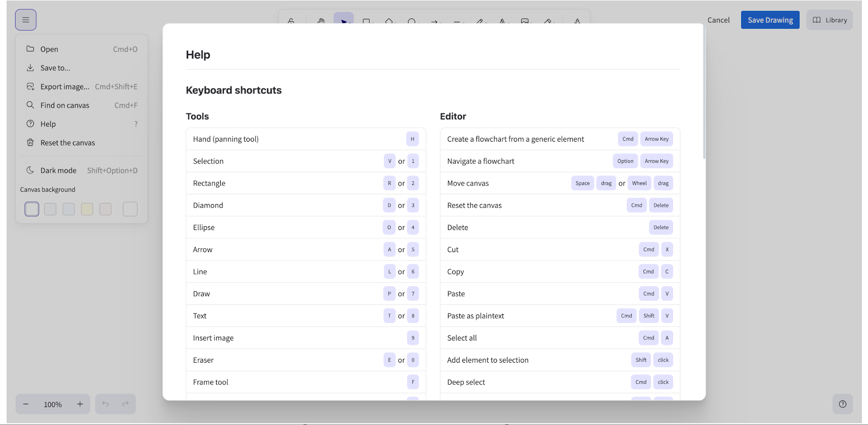Click the 'Frame tool' shortcut row label

[210, 382]
